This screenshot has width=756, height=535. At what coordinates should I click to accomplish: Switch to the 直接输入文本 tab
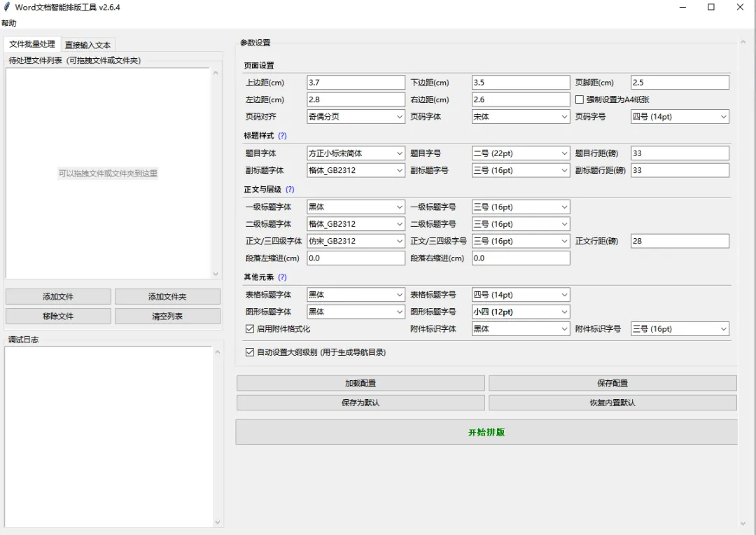(87, 45)
